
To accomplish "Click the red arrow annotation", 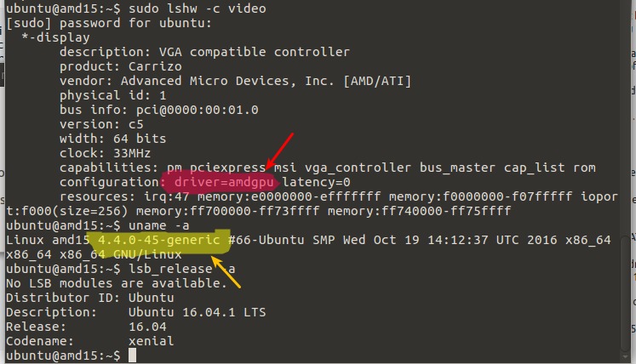I will (280, 151).
